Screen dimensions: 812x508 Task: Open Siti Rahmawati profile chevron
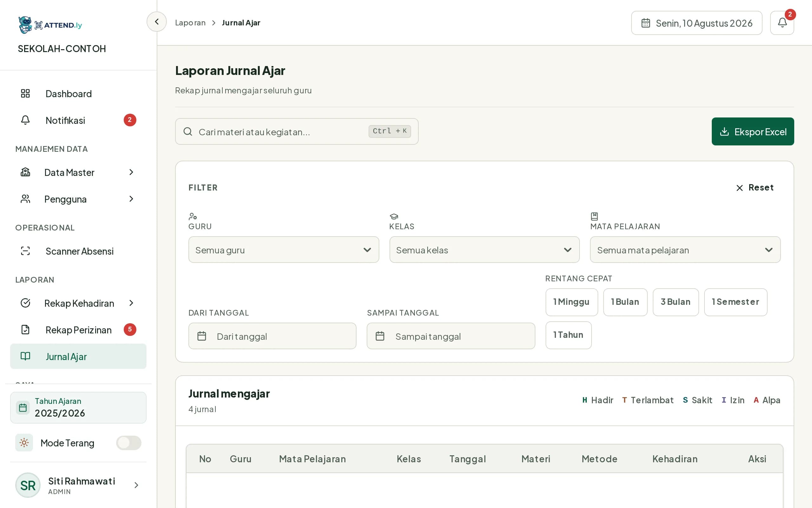136,485
